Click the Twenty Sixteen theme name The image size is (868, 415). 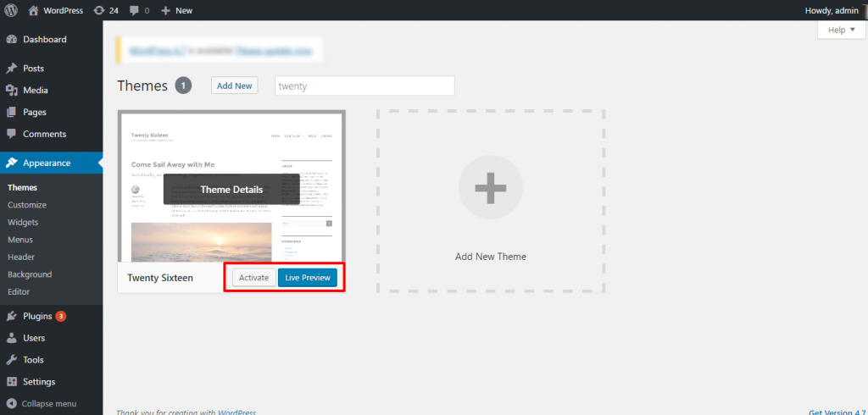click(160, 278)
